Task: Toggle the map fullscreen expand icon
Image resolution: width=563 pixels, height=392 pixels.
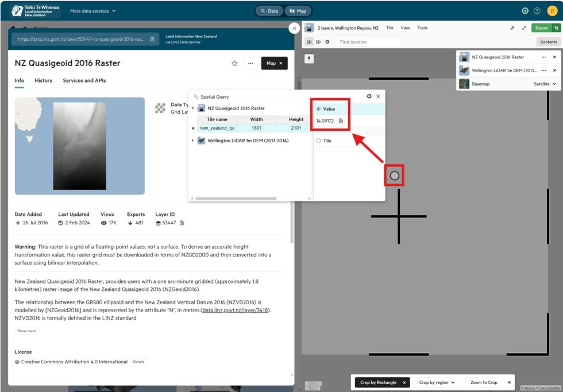Action: [x=524, y=28]
